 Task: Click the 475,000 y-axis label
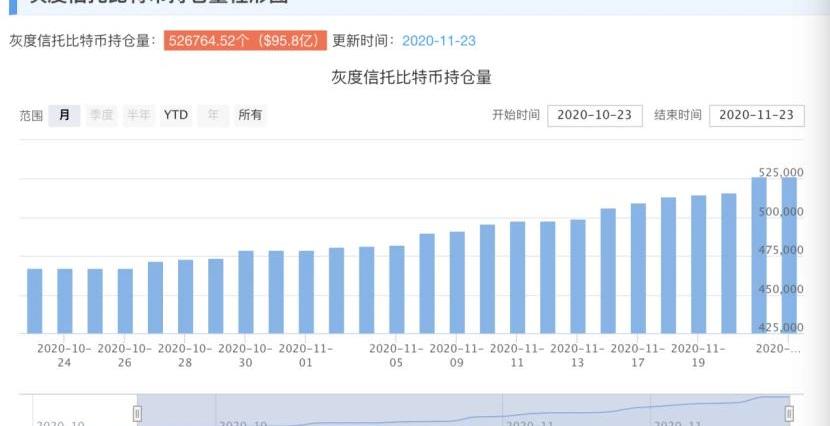[781, 250]
